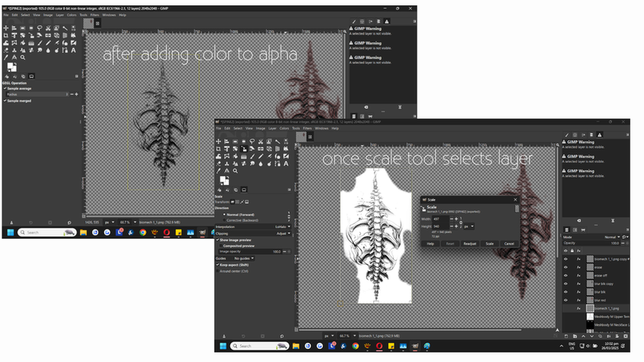
Task: Delete layer using last layers footer icon
Action: (x=625, y=336)
